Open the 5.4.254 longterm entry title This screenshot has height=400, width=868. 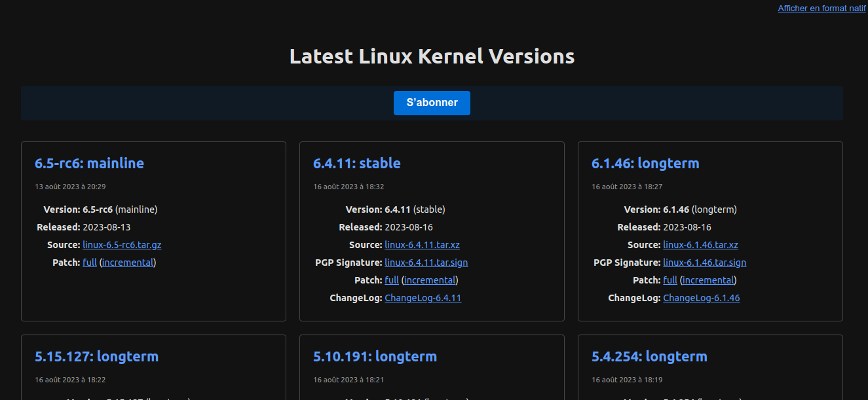click(x=649, y=356)
